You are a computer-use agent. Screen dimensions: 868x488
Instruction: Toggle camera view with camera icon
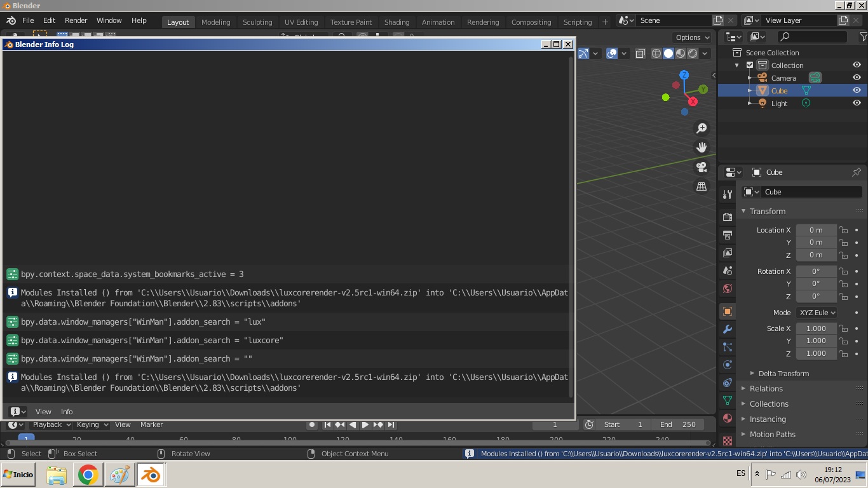click(x=702, y=167)
